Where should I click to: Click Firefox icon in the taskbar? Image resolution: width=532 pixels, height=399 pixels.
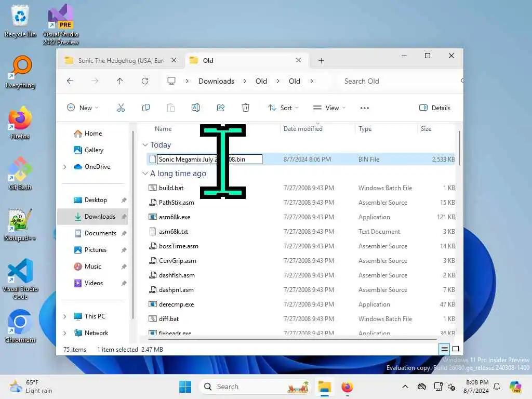coord(347,387)
